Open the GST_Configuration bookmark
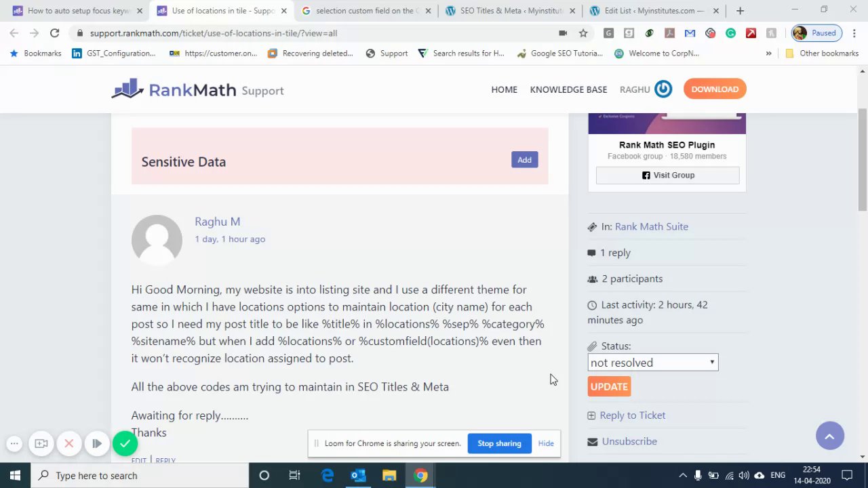 (113, 53)
